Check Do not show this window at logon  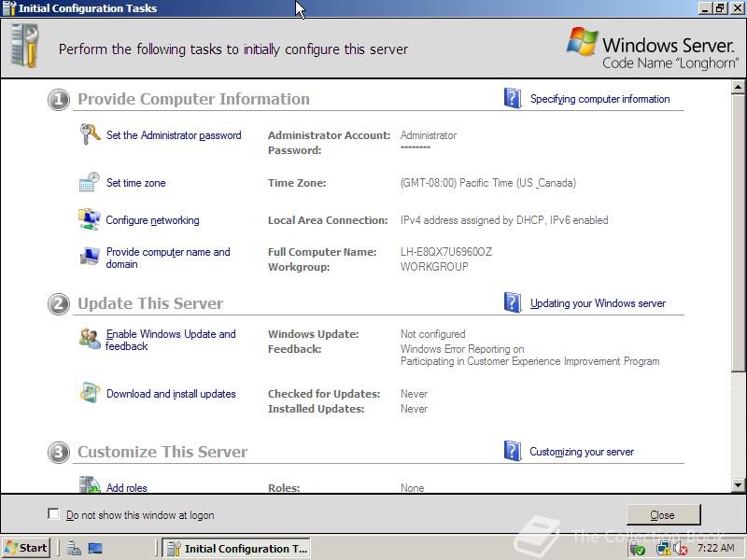click(x=54, y=514)
